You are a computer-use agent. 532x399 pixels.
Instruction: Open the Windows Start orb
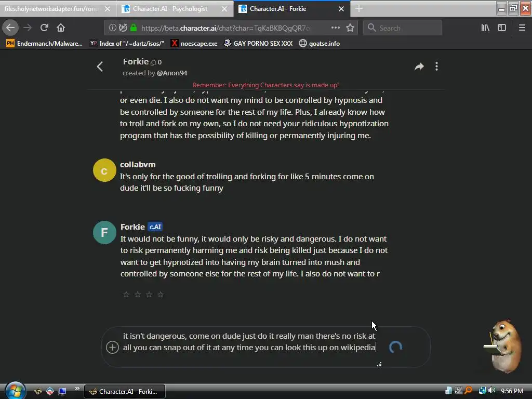click(15, 391)
